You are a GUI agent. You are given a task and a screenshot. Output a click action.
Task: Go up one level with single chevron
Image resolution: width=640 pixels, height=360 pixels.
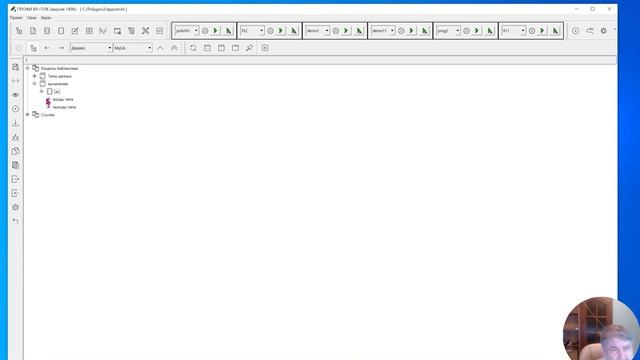[x=160, y=48]
